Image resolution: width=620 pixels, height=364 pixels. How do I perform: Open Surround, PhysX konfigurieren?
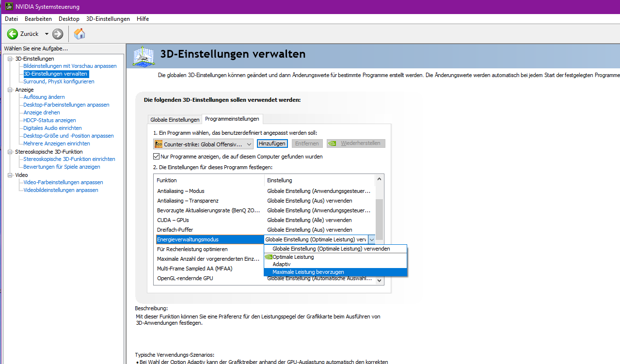(59, 81)
